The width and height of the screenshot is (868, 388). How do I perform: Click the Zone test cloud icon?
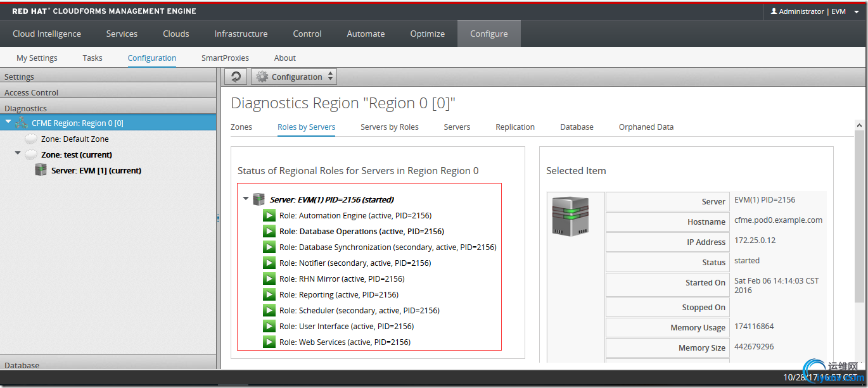tap(30, 154)
